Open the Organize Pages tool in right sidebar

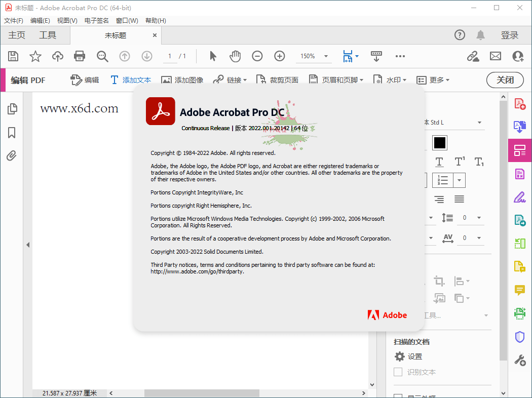point(520,150)
